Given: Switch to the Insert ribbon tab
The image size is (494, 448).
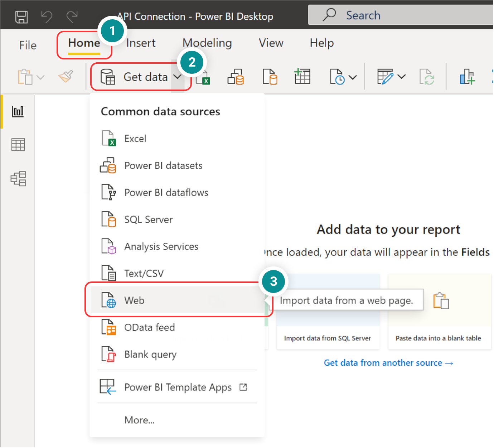Looking at the screenshot, I should [x=141, y=43].
